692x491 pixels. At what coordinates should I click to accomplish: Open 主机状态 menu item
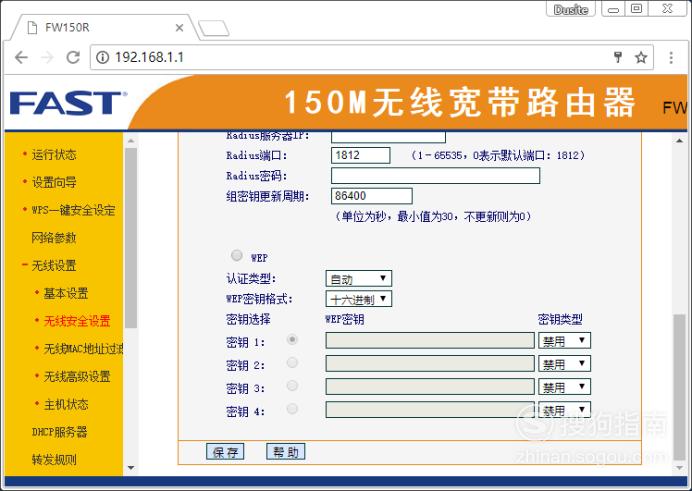66,405
